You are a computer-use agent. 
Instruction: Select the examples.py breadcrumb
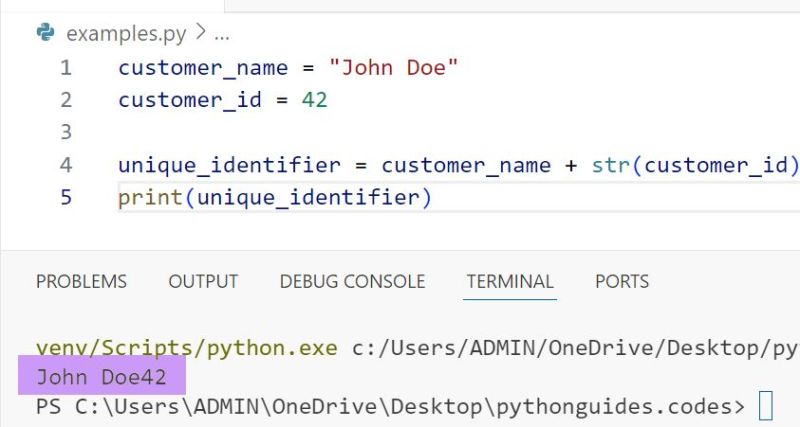[126, 34]
